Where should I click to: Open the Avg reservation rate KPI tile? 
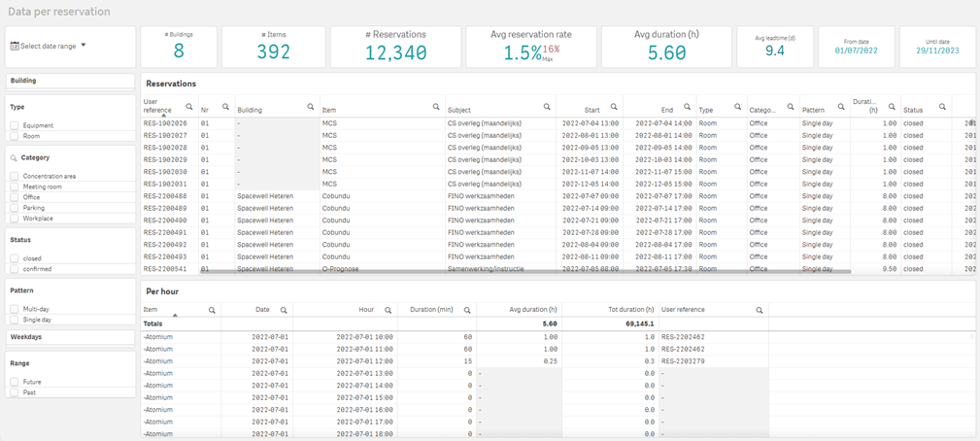[x=531, y=47]
